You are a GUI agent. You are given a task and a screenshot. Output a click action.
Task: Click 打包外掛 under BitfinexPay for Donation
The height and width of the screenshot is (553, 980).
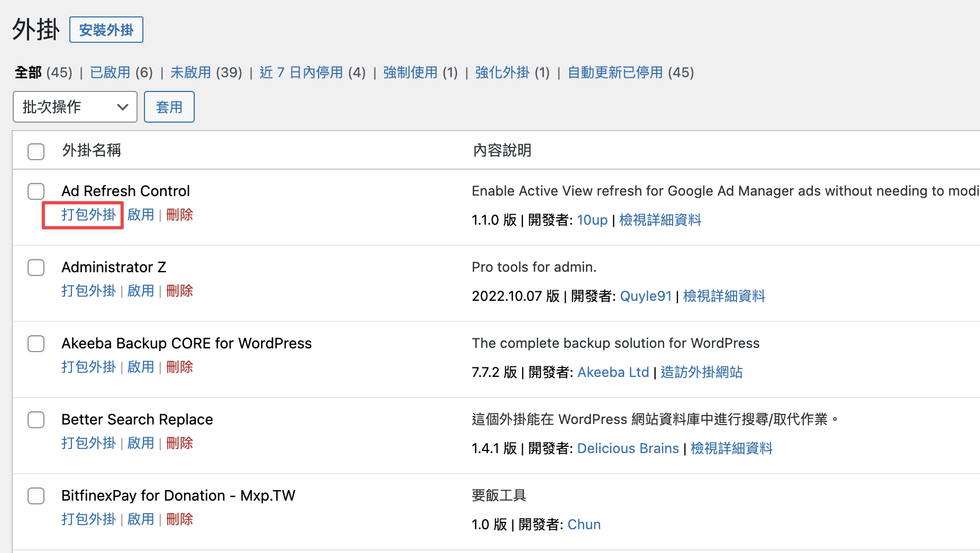pos(88,519)
